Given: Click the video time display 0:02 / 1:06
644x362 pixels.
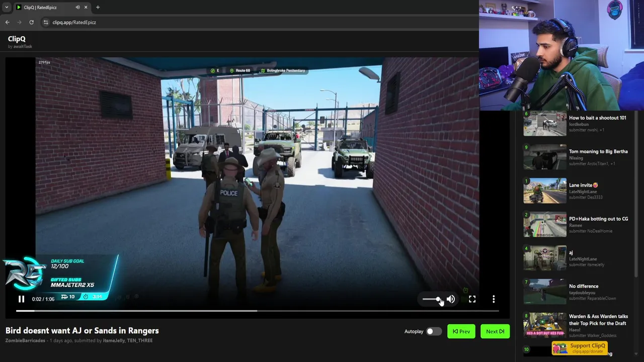Looking at the screenshot, I should (x=43, y=299).
